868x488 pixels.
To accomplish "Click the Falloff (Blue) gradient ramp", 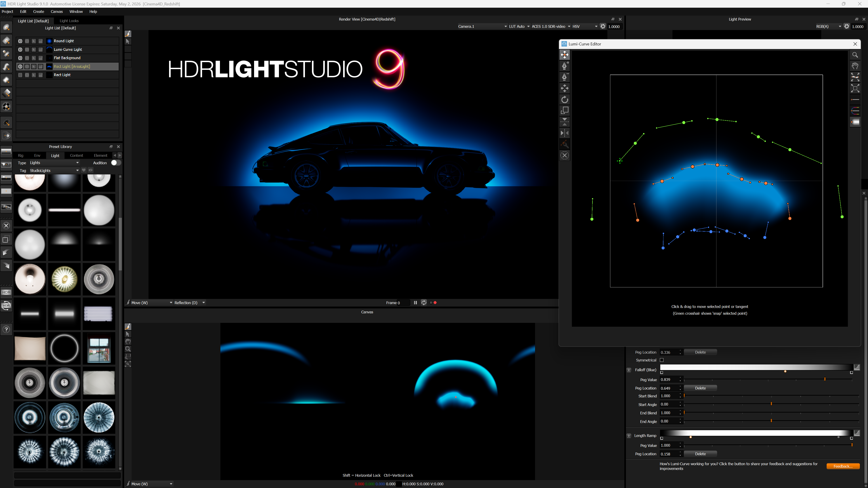I will (x=757, y=367).
